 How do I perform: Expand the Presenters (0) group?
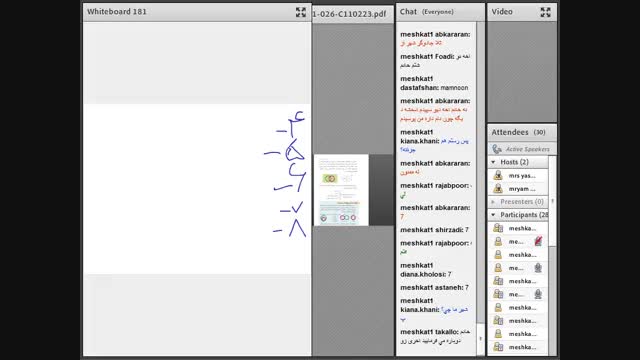click(x=493, y=202)
